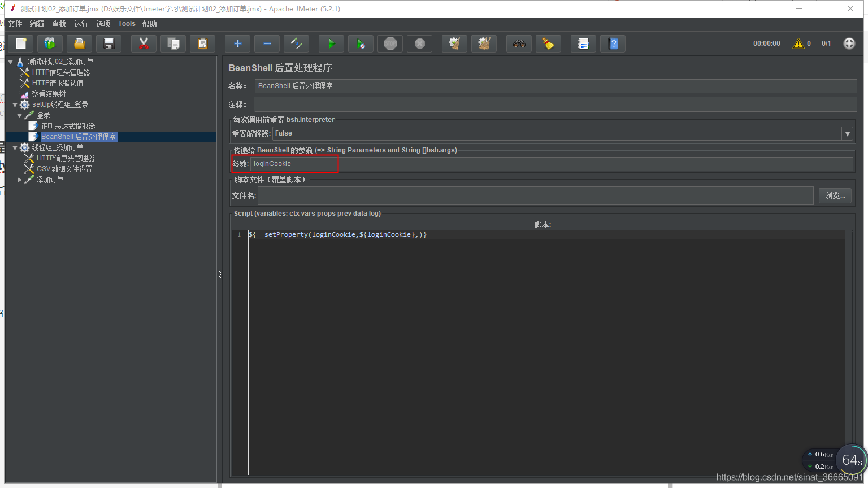868x488 pixels.
Task: Click the Copy toolbar icon
Action: click(173, 43)
